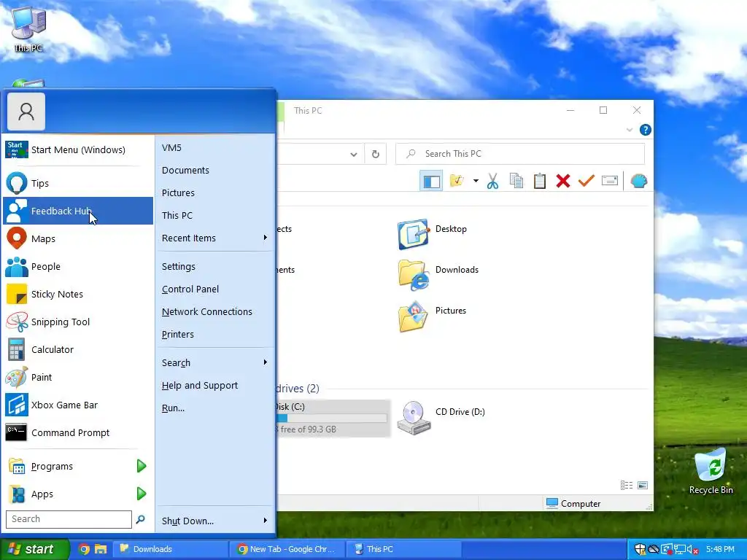This screenshot has width=747, height=560.
Task: Expand the folder options dropdown arrow
Action: [476, 181]
